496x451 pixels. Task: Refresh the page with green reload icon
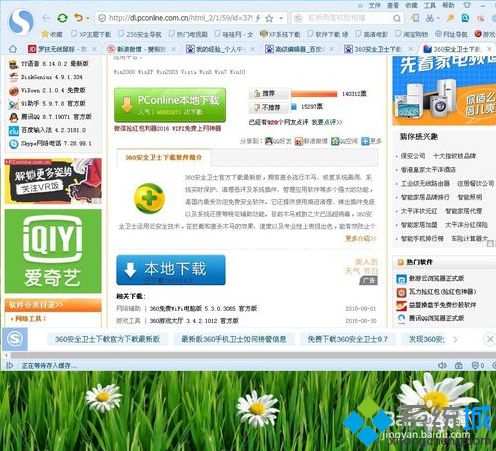62,18
